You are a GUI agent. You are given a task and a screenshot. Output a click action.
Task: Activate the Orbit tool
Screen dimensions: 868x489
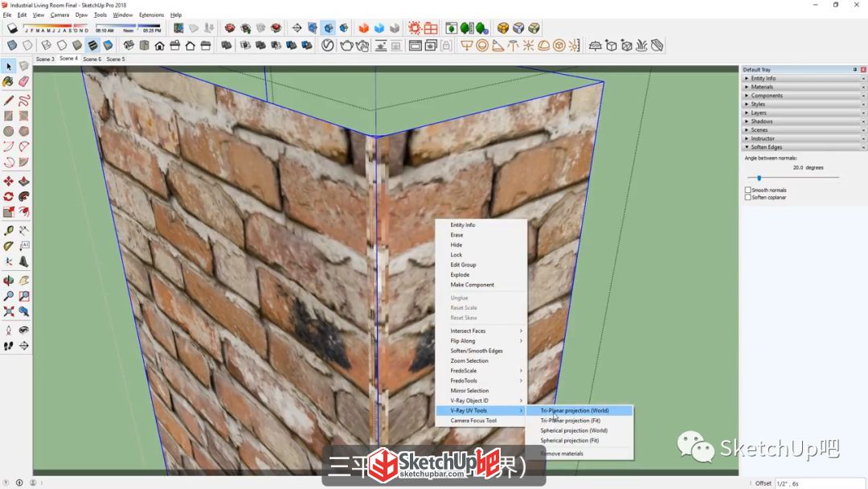pyautogui.click(x=8, y=281)
